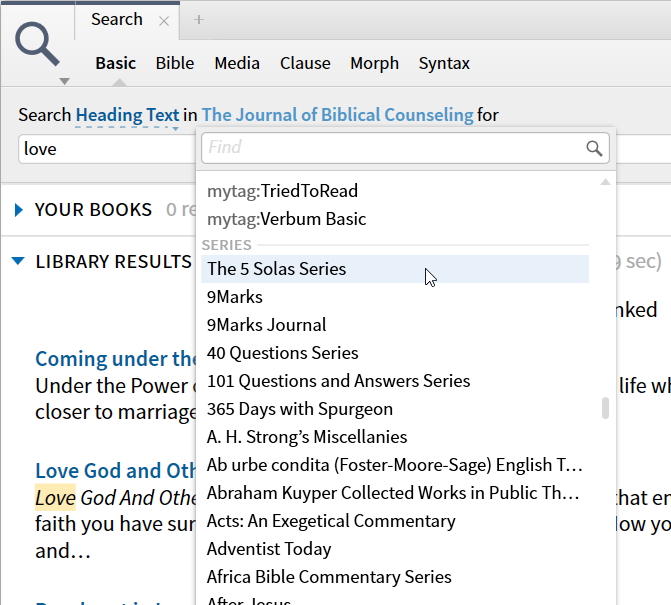Click the large Search magnifier icon
The image size is (671, 605).
point(37,44)
